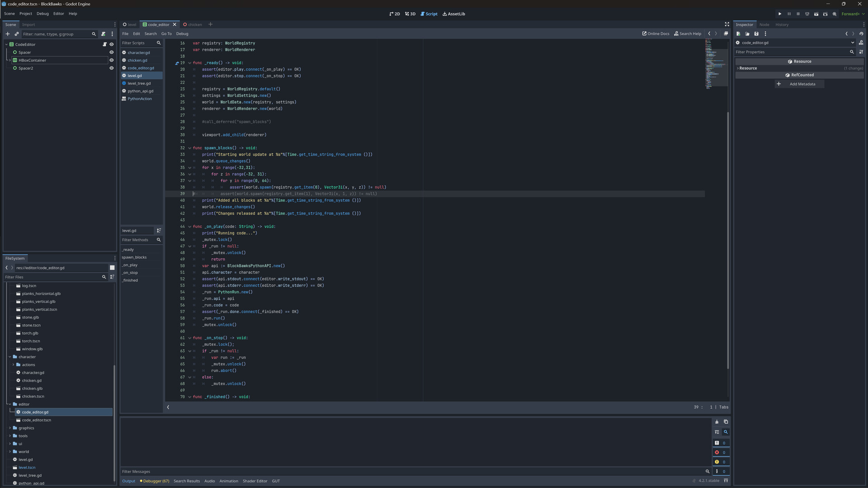The height and width of the screenshot is (488, 868).
Task: Open the Debug menu in the script editor
Action: click(182, 33)
